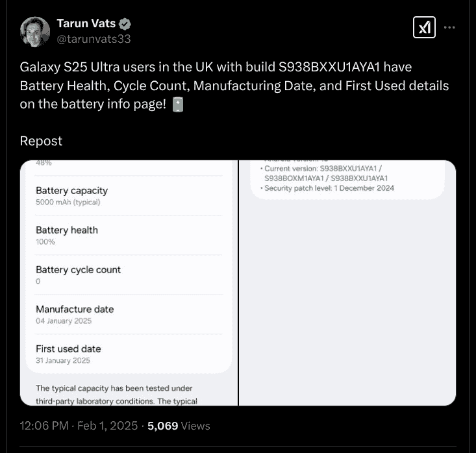Click the Security patch level line
Viewport: 476px width, 453px height.
(329, 188)
